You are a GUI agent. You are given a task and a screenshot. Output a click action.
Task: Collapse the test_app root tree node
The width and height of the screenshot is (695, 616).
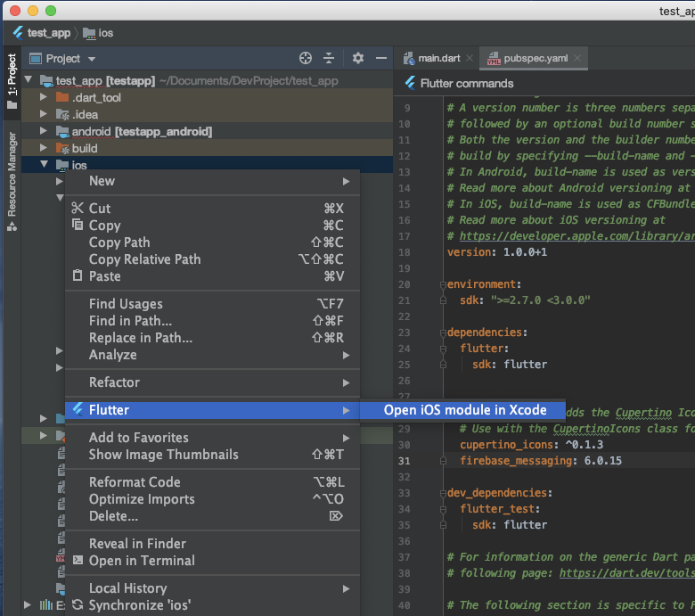[x=29, y=80]
